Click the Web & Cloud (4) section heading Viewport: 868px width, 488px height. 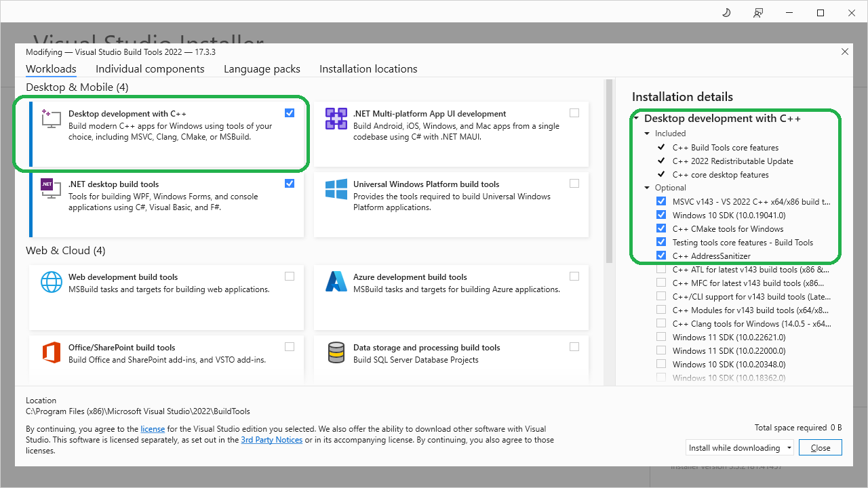(x=66, y=250)
